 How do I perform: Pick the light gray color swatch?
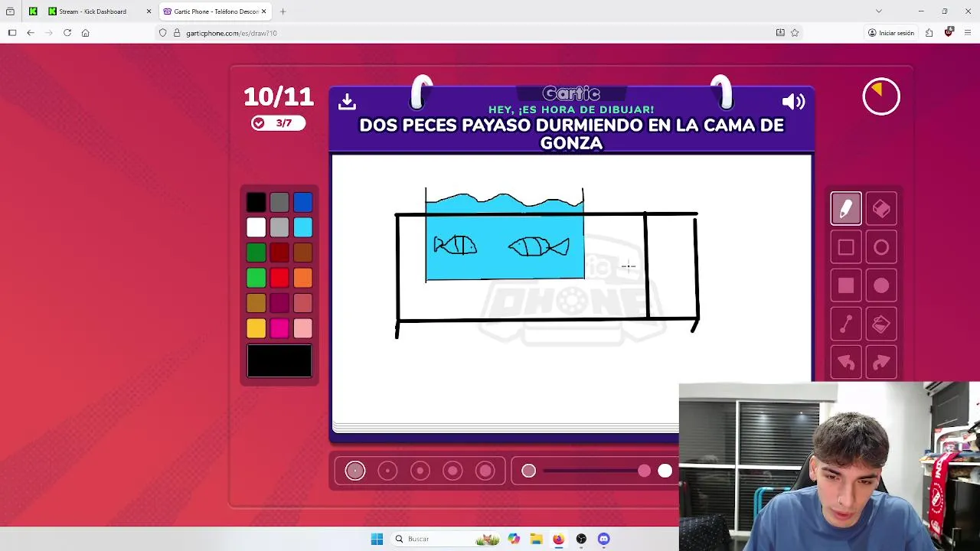(279, 227)
